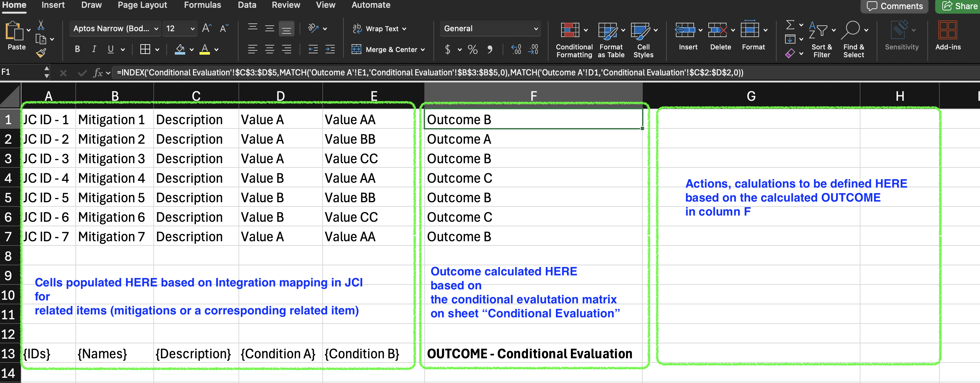Apply the yellow font color swatch
980x383 pixels.
click(205, 50)
